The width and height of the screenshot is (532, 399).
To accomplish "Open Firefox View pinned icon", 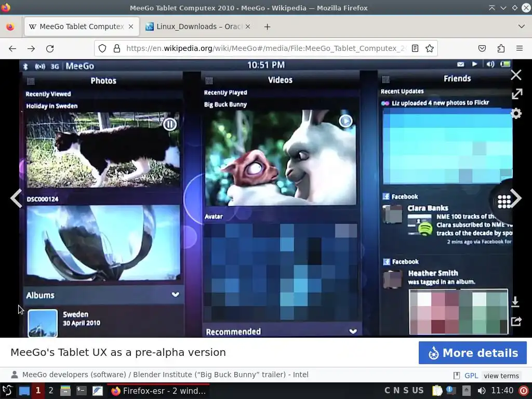I will tap(10, 26).
